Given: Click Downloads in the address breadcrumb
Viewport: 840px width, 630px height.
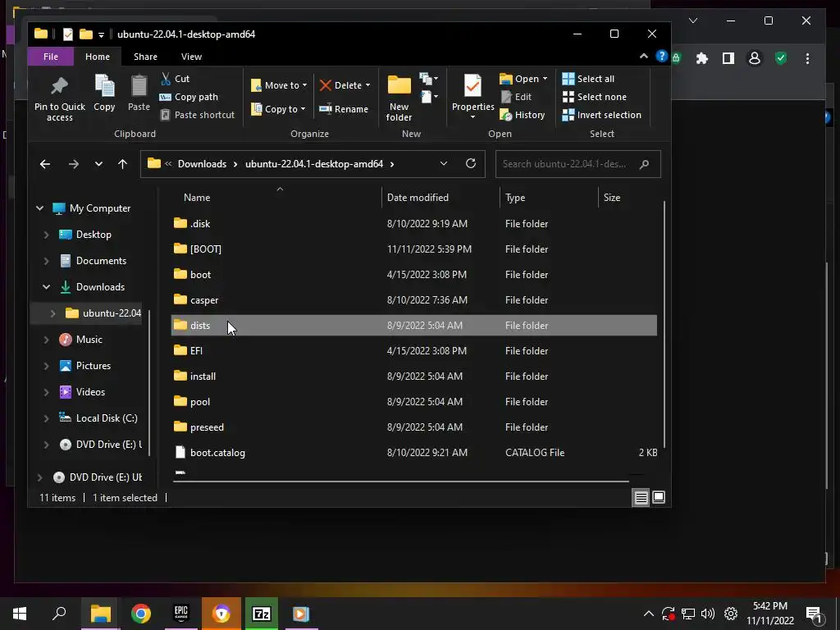Looking at the screenshot, I should pos(202,164).
